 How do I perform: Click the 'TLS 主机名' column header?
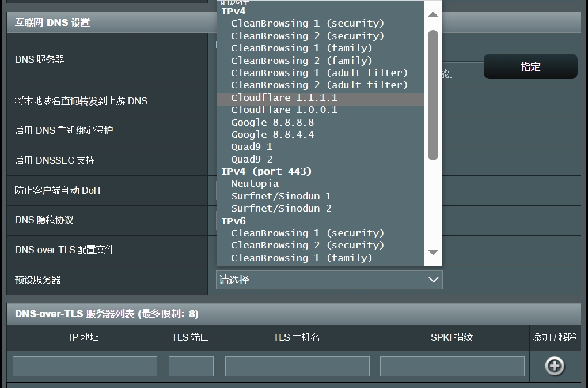[x=296, y=337]
